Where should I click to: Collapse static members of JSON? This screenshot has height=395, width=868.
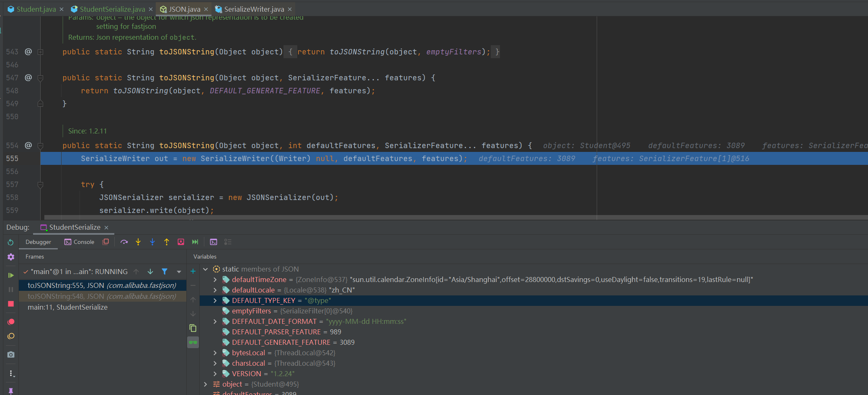click(206, 269)
